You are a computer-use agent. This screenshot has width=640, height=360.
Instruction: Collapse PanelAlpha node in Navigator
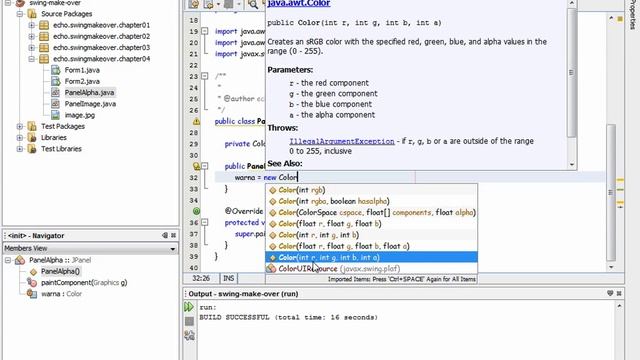click(8, 260)
